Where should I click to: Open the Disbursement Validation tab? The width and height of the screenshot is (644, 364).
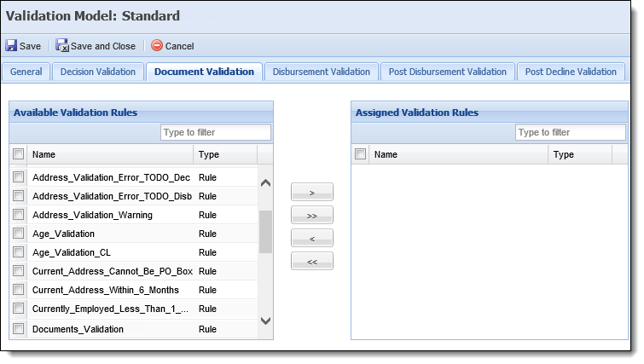pyautogui.click(x=322, y=72)
